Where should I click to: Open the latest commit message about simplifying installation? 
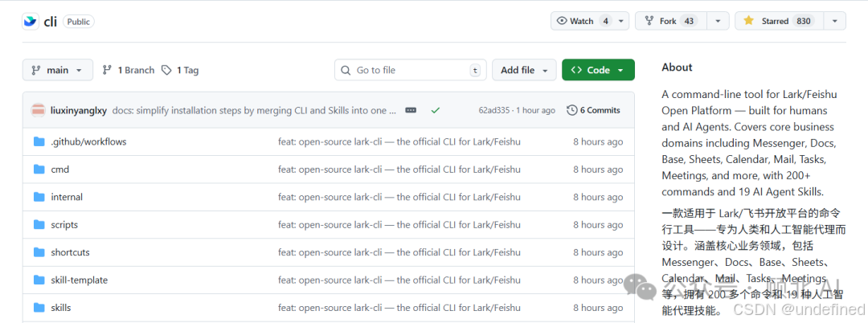pyautogui.click(x=254, y=110)
